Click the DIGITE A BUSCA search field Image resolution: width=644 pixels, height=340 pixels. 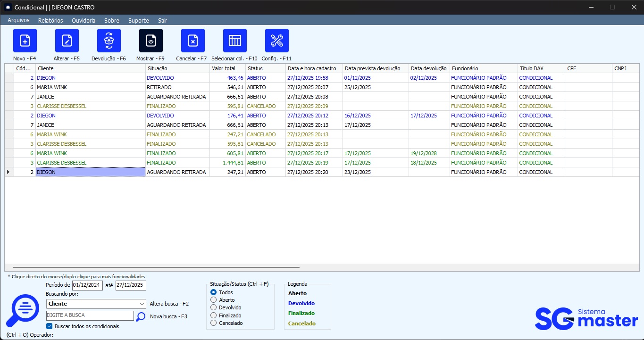[90, 315]
